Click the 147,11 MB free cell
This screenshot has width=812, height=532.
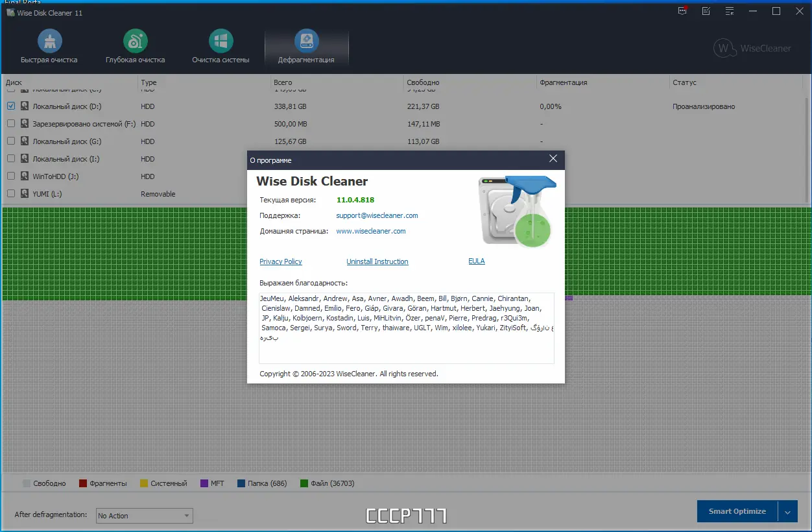423,124
